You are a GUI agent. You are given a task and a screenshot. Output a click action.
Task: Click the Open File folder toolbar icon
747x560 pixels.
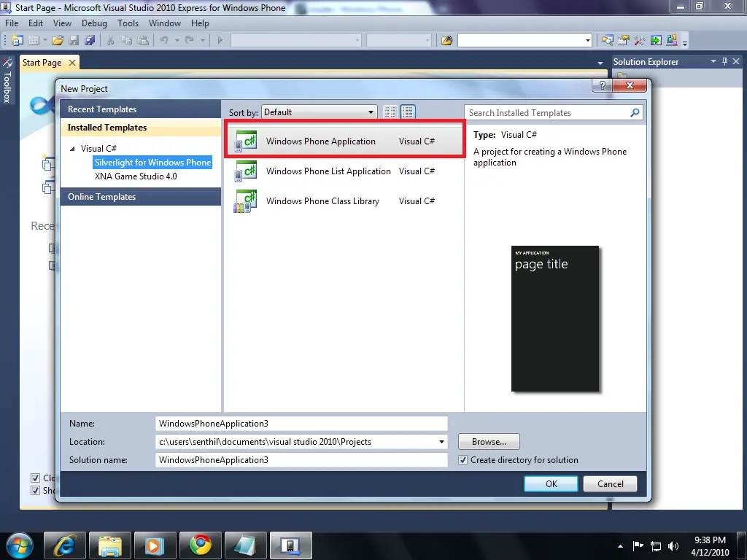point(58,41)
